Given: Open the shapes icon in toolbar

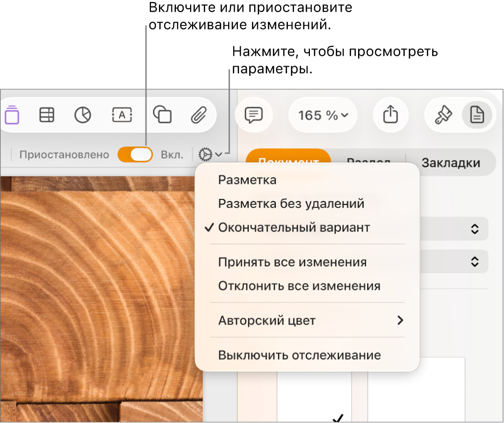Looking at the screenshot, I should (x=162, y=114).
